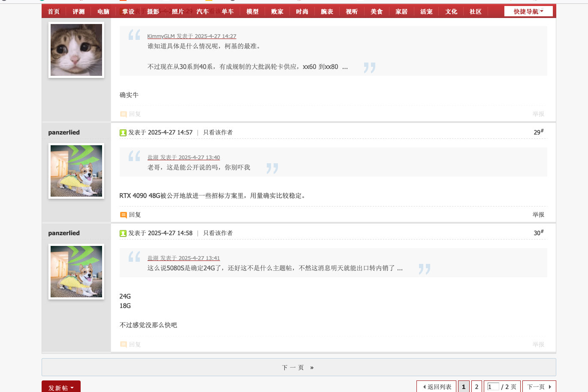Screen dimensions: 588x392
Task: Click the green user icon on post 30
Action: click(x=123, y=233)
